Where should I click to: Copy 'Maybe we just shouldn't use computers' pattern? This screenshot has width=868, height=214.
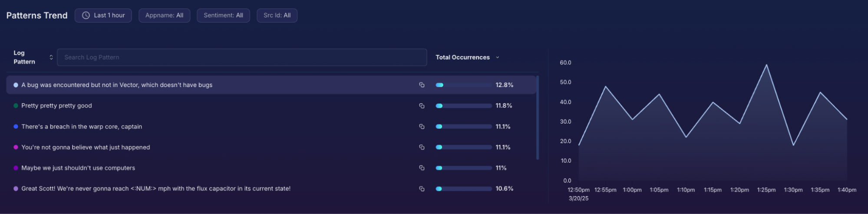[x=421, y=168]
